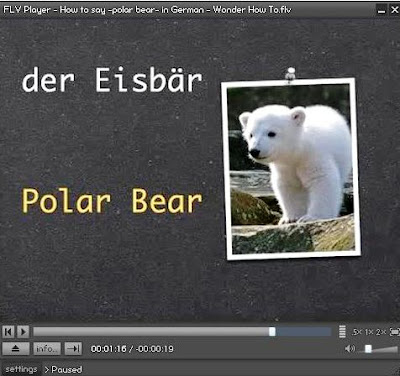The width and height of the screenshot is (400, 376).
Task: Play the paused video
Action: coord(23,332)
